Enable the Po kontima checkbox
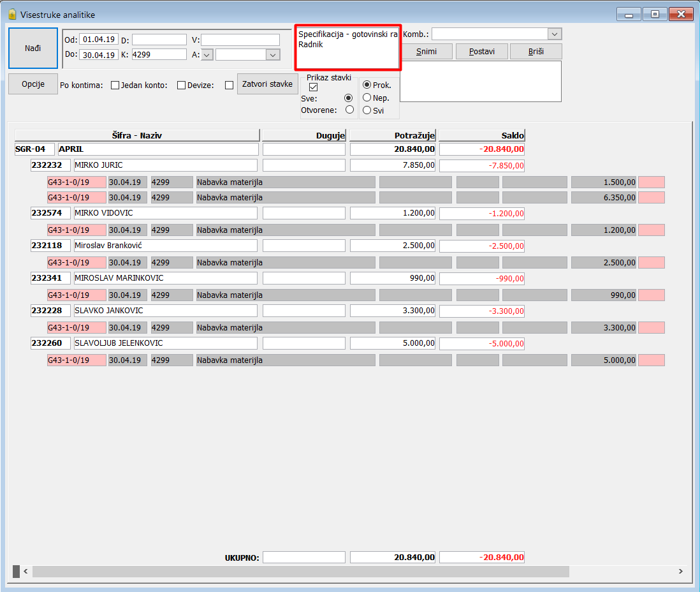 tap(115, 85)
